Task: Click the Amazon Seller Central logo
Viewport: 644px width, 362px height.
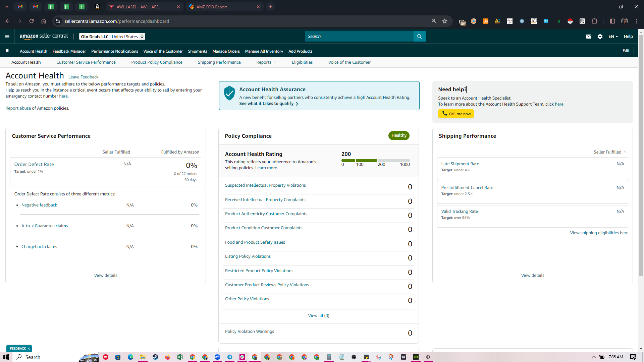Action: pyautogui.click(x=44, y=36)
